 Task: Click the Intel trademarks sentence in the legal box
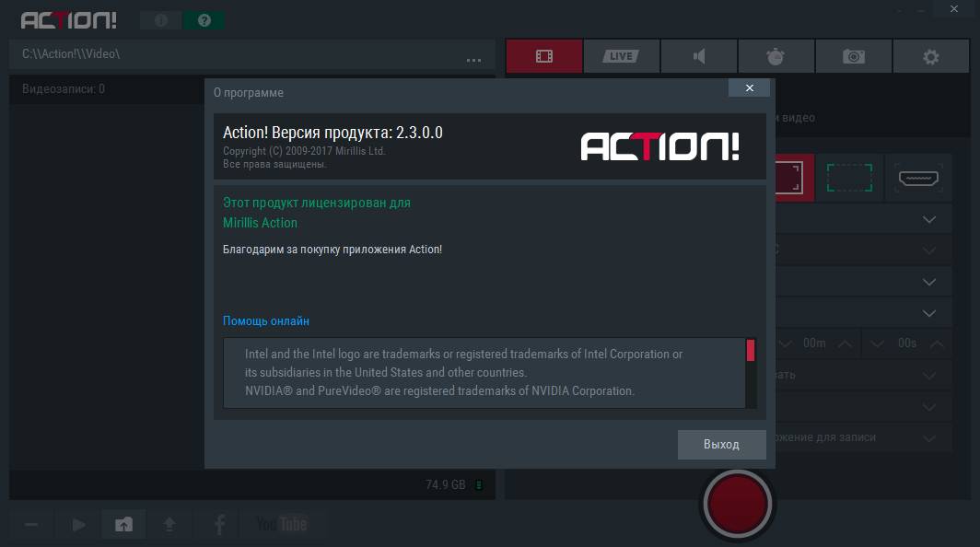tap(464, 363)
